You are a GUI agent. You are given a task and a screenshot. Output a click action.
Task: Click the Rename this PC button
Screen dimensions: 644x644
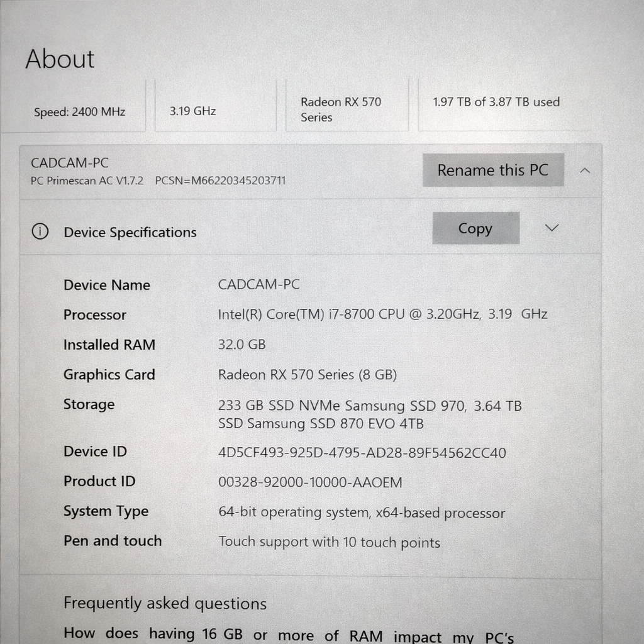tap(493, 170)
